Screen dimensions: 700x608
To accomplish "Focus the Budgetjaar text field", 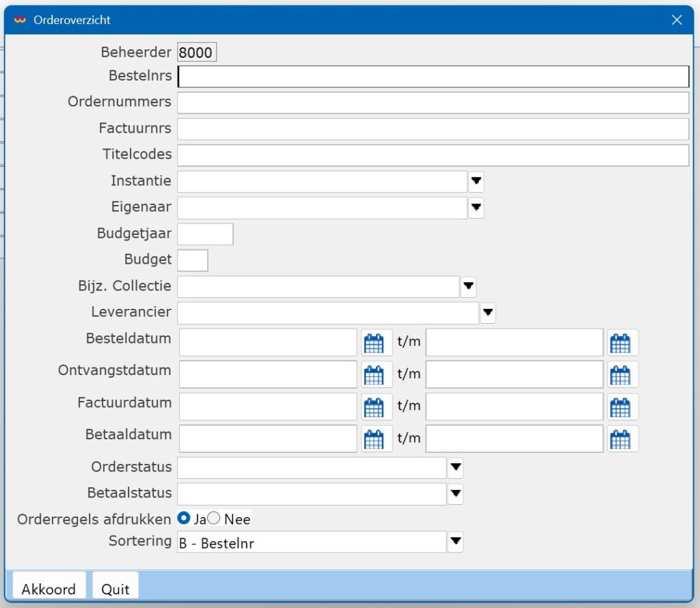I will [205, 234].
